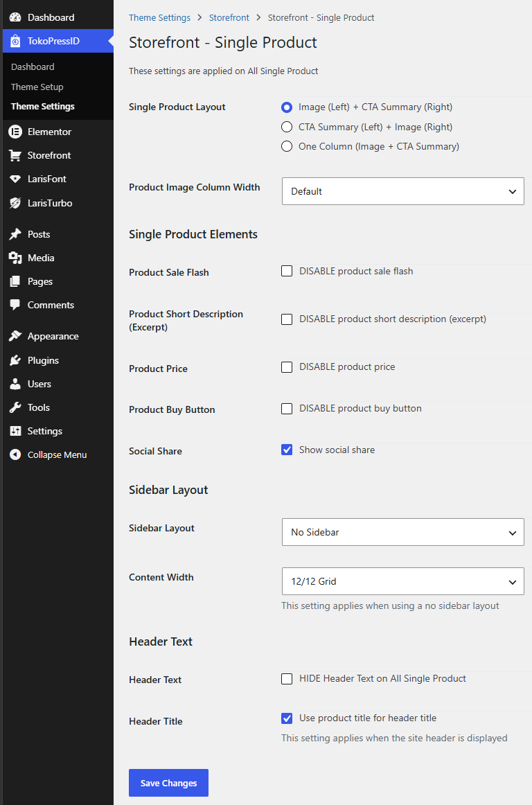Check HIDE Header Text on All Single Product
Image resolution: width=532 pixels, height=805 pixels.
pos(287,679)
